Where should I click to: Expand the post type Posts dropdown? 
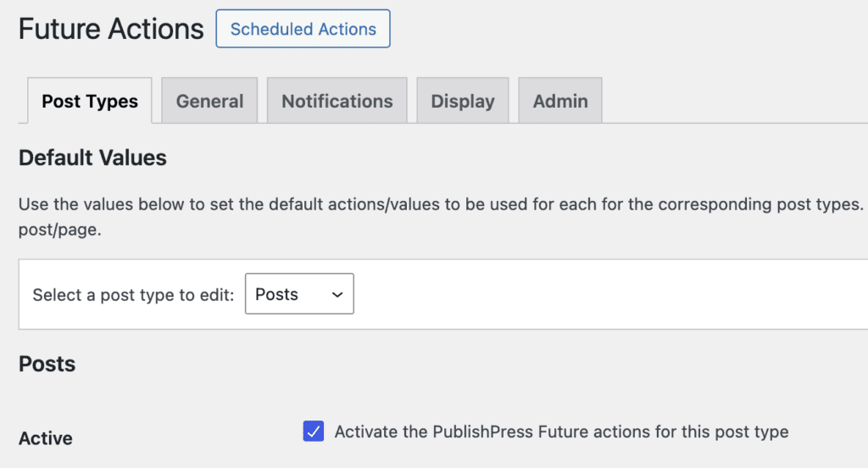(x=299, y=293)
